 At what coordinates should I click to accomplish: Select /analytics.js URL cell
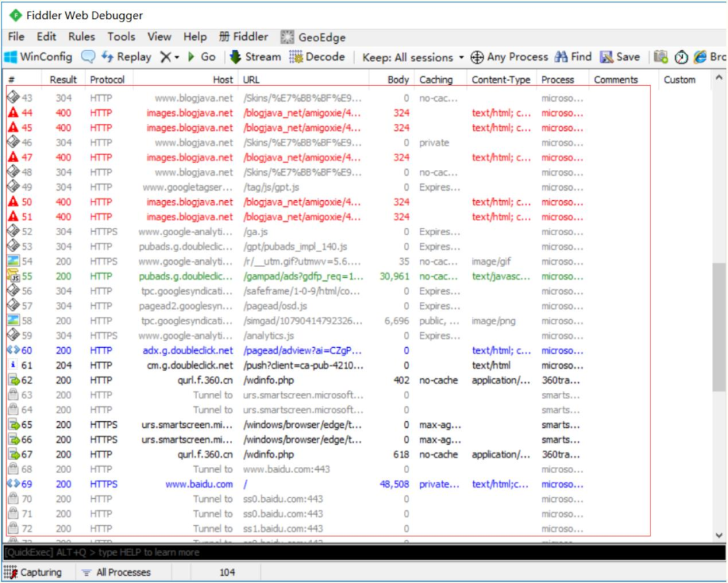pos(268,336)
